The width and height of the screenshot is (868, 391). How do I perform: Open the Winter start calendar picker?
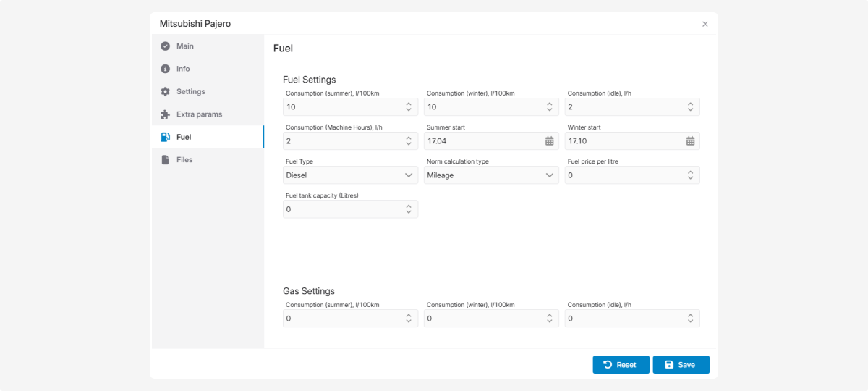[x=690, y=141]
